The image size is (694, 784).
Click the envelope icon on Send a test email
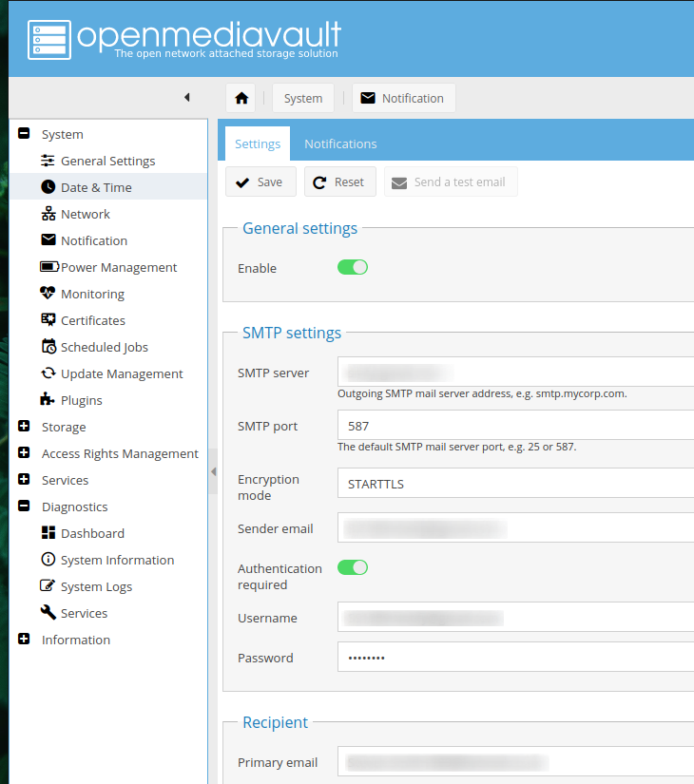point(398,183)
